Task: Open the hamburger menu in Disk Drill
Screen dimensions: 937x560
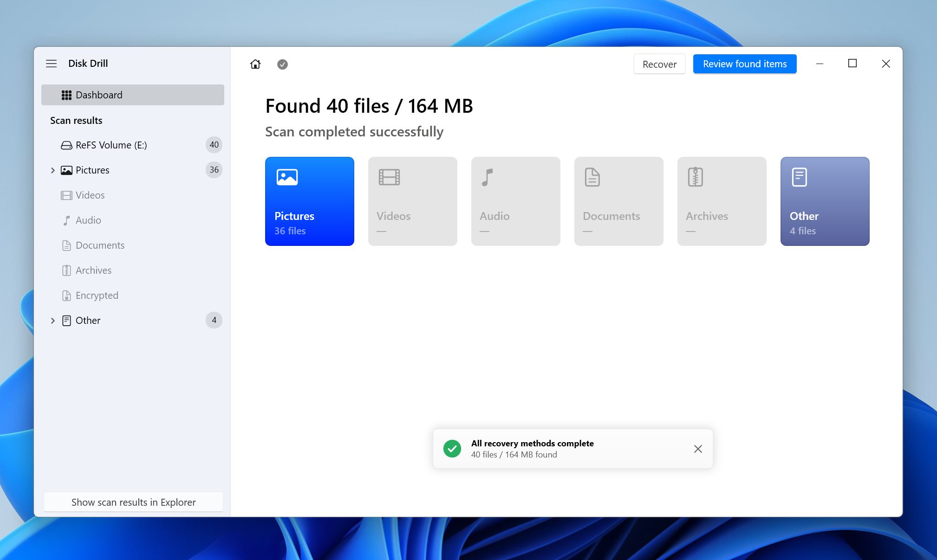Action: [x=51, y=64]
